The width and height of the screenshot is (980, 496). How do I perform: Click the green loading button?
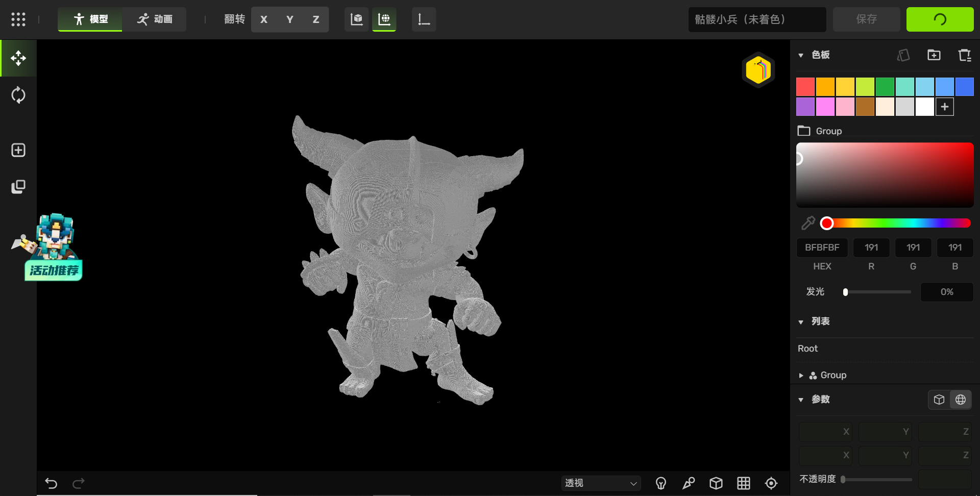tap(940, 19)
